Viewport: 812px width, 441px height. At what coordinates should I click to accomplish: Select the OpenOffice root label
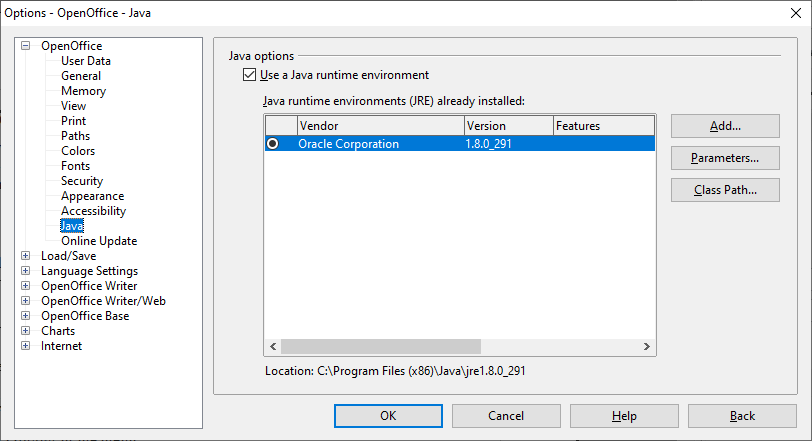click(x=72, y=46)
